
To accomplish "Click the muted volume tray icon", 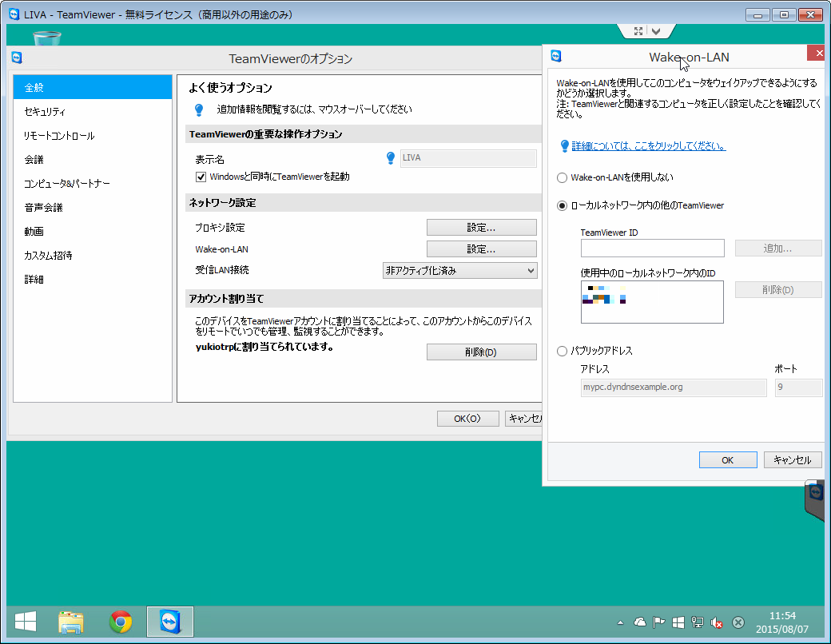I will pos(717,622).
